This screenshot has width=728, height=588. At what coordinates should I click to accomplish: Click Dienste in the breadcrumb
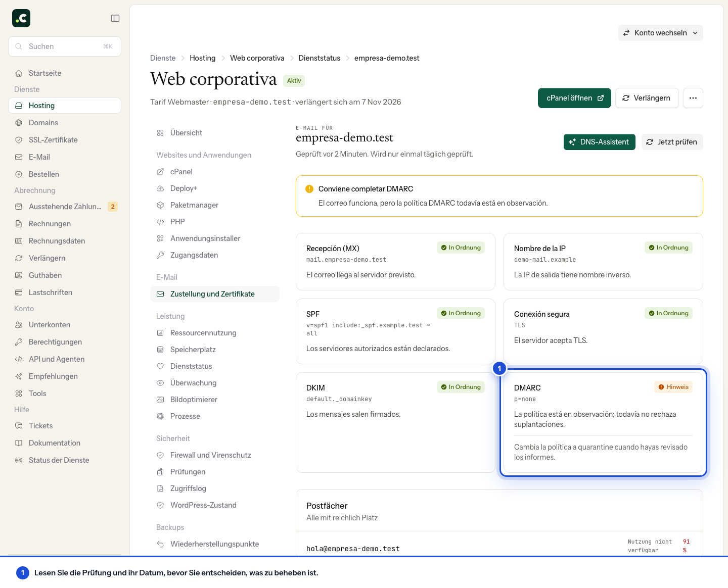(x=163, y=58)
